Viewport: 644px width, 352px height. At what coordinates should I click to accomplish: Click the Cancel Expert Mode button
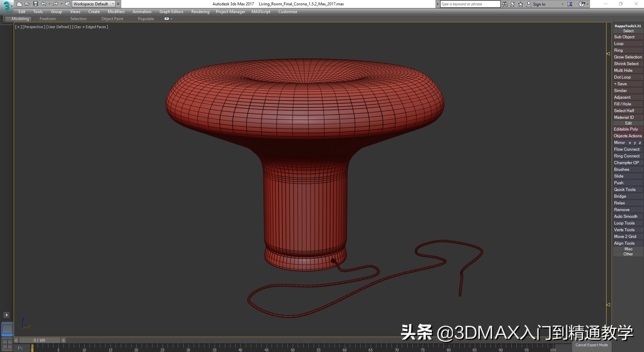591,345
